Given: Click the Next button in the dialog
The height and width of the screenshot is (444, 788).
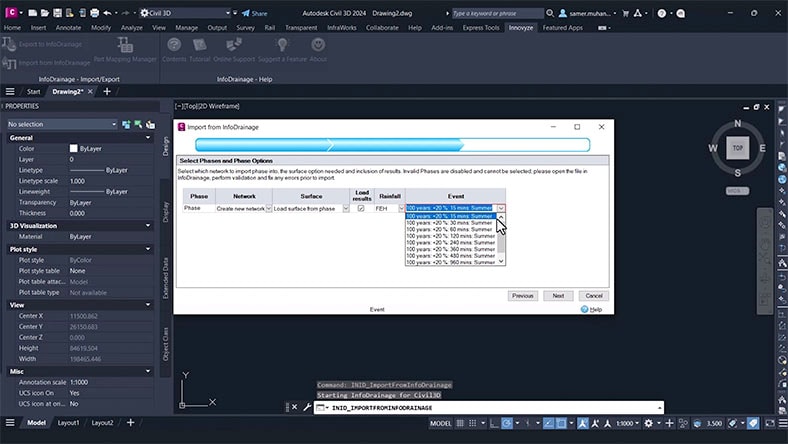Looking at the screenshot, I should (x=558, y=296).
